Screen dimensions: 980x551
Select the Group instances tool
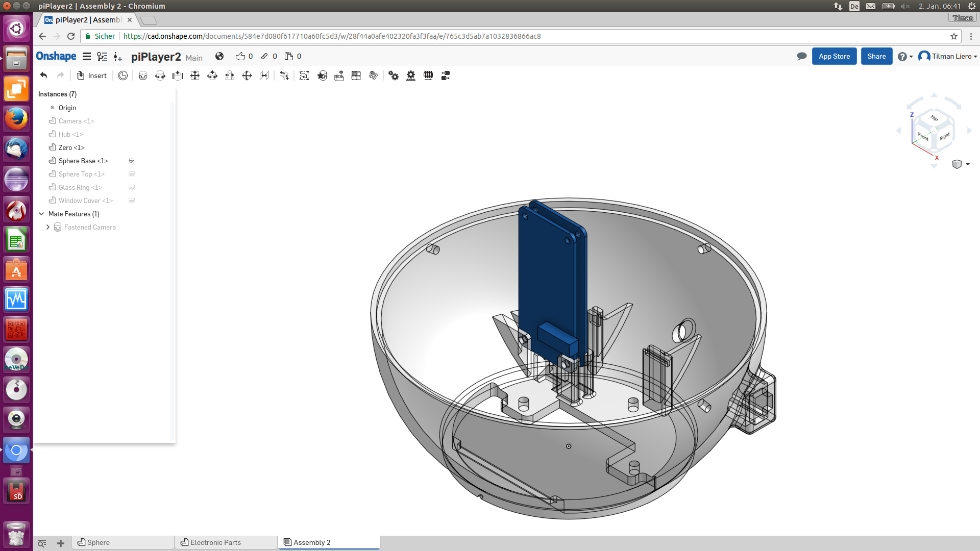pyautogui.click(x=304, y=76)
